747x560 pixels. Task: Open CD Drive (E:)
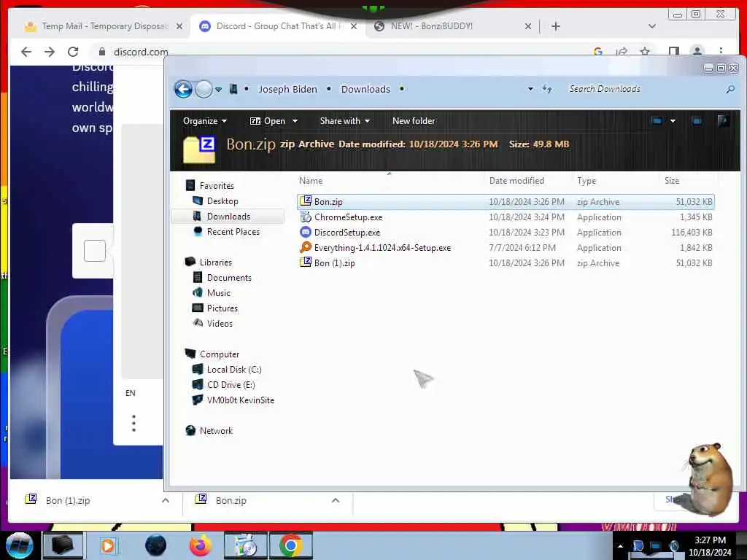(231, 385)
